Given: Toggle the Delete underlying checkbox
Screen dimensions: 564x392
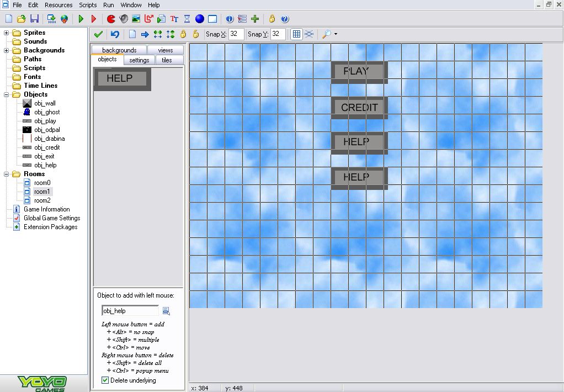Looking at the screenshot, I should (x=105, y=380).
